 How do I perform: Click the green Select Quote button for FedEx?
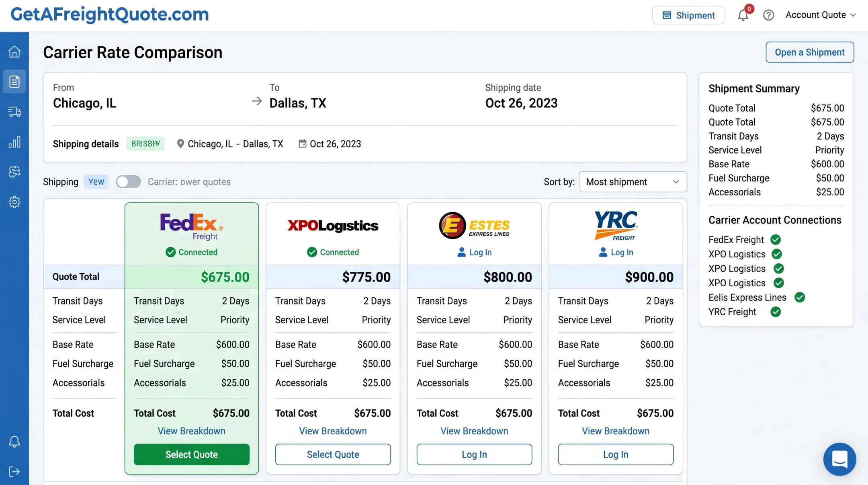coord(192,454)
